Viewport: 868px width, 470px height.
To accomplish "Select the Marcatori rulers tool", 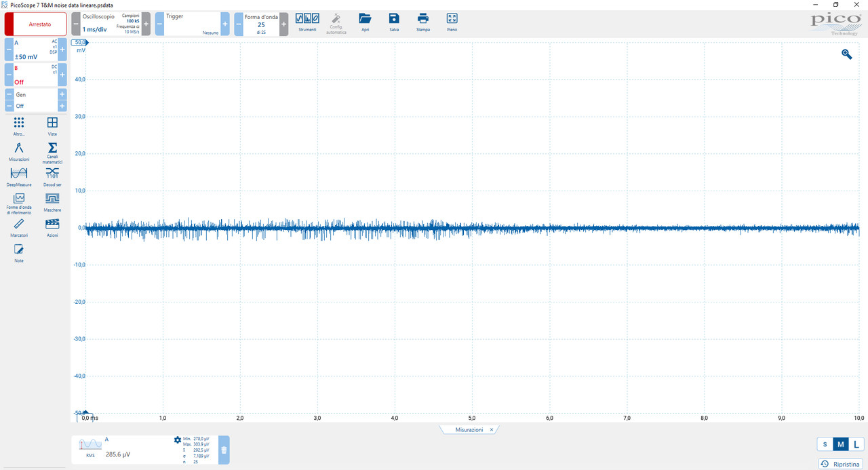I will click(19, 227).
